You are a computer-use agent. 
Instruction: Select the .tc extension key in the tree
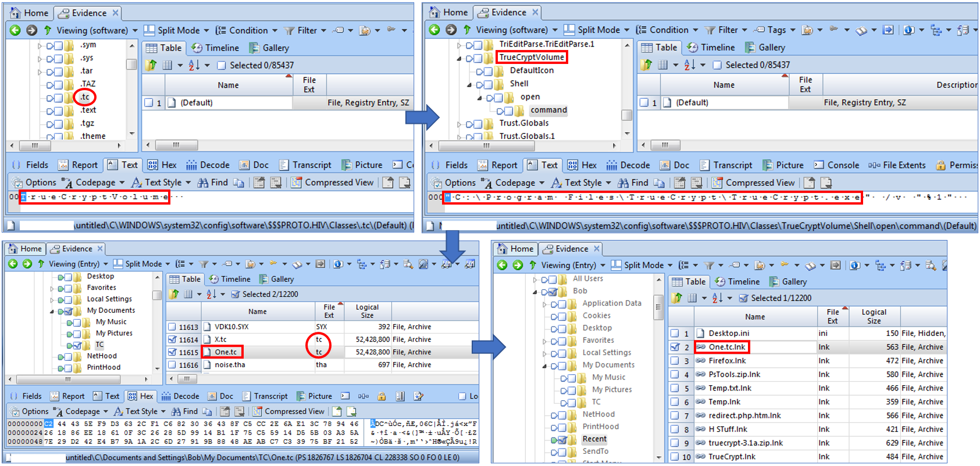pos(85,97)
